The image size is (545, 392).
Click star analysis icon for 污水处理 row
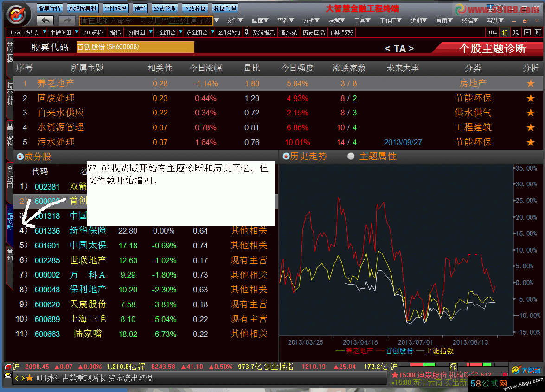coord(531,142)
